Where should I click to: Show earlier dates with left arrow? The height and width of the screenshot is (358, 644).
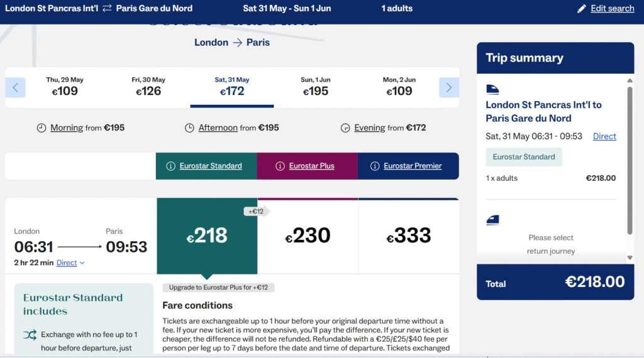(x=15, y=87)
